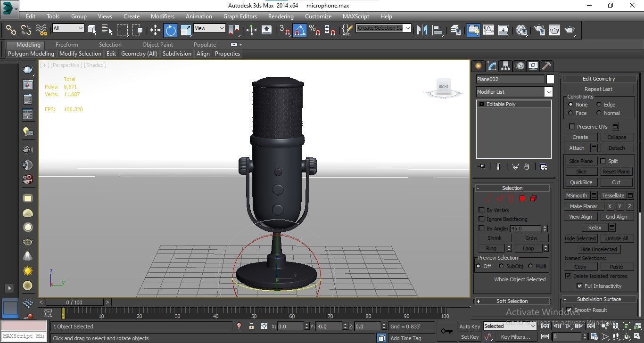This screenshot has height=343, width=644.
Task: Expand the Soft Selection rollout
Action: tap(512, 301)
